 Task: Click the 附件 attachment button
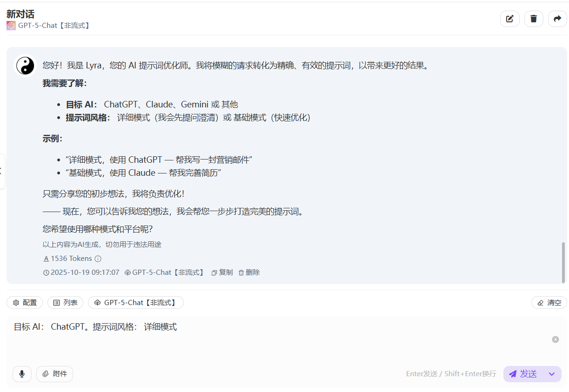coord(55,374)
